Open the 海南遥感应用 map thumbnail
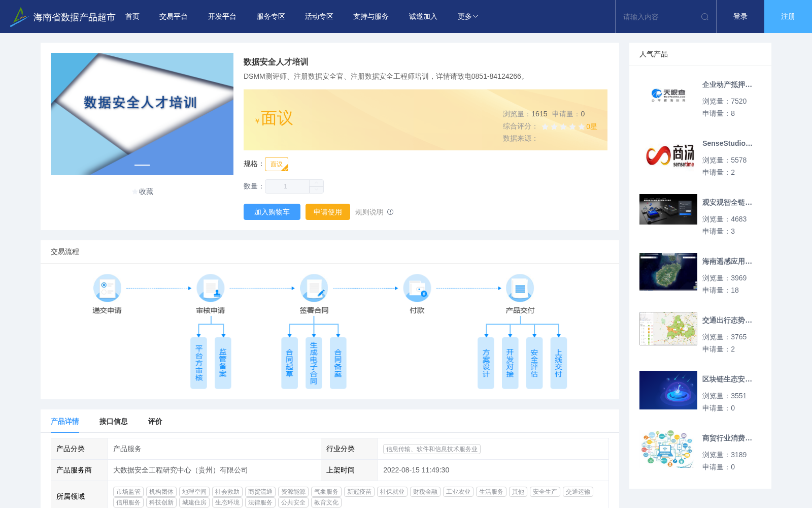 pyautogui.click(x=668, y=272)
